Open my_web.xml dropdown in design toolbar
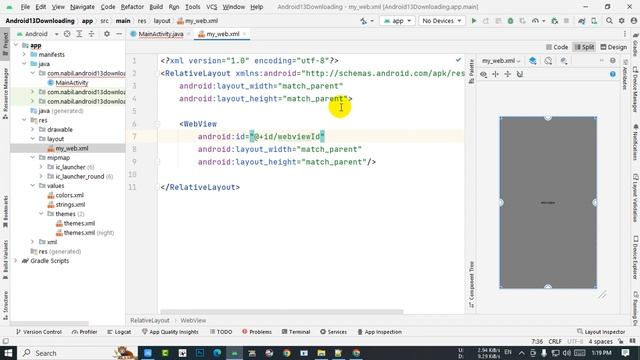 point(501,61)
